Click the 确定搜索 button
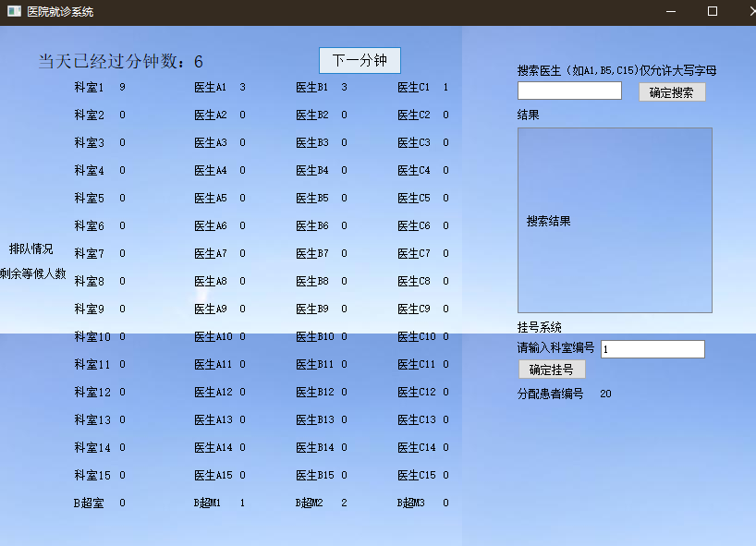Image resolution: width=756 pixels, height=546 pixels. [x=672, y=92]
